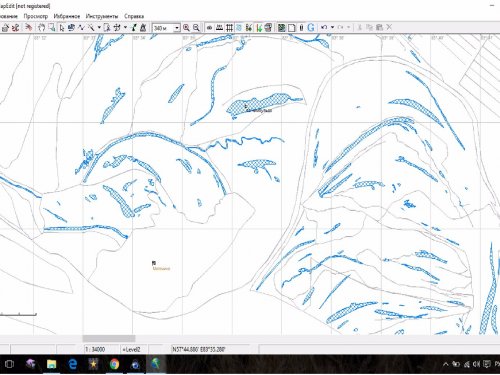This screenshot has width=500, height=375.
Task: Select the arrow pointer tool
Action: [62, 28]
